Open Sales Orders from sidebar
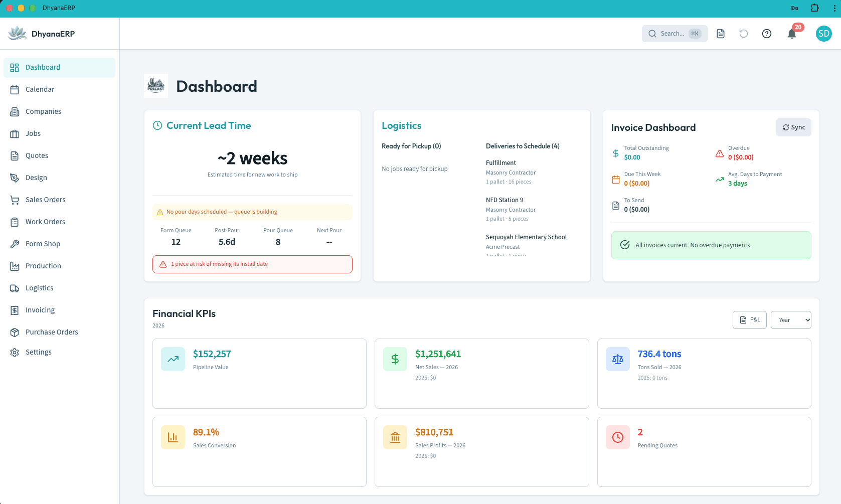841x504 pixels. coord(59,200)
